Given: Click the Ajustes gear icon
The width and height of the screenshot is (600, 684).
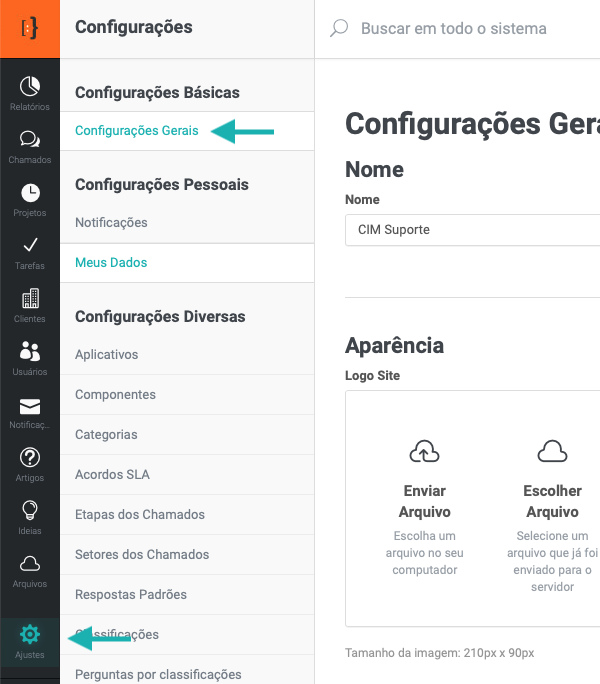Looking at the screenshot, I should click(x=30, y=634).
